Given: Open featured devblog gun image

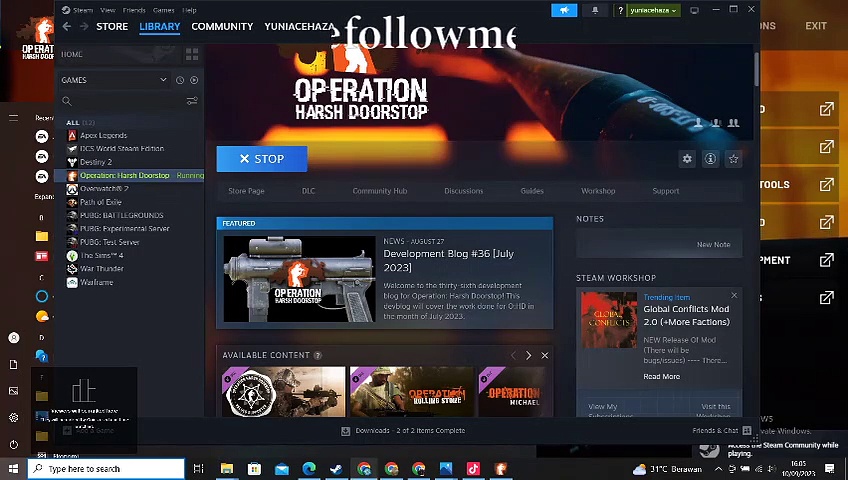Looking at the screenshot, I should click(x=299, y=279).
